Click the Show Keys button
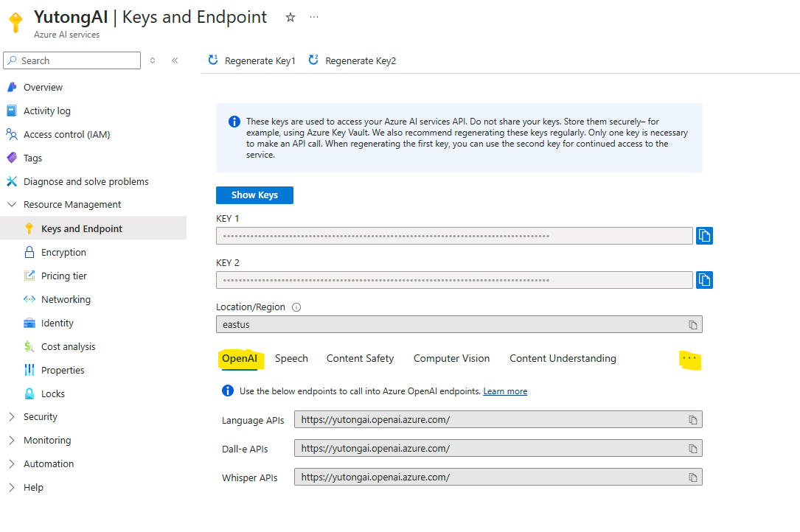This screenshot has width=800, height=532. 254,195
